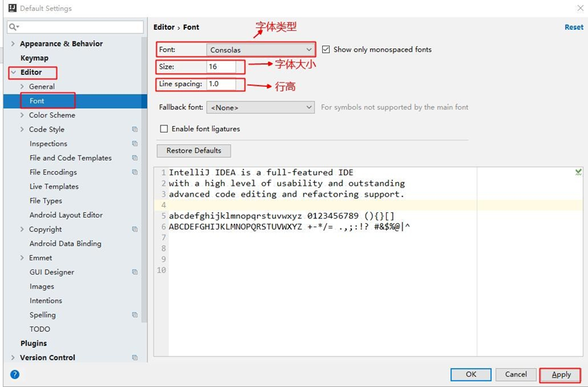Open GUI Designer settings

tap(52, 272)
